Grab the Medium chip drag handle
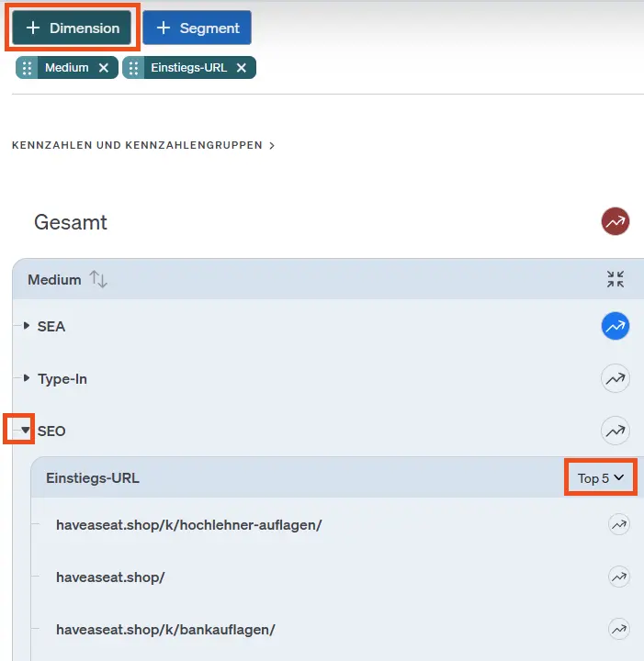The width and height of the screenshot is (644, 661). (28, 68)
